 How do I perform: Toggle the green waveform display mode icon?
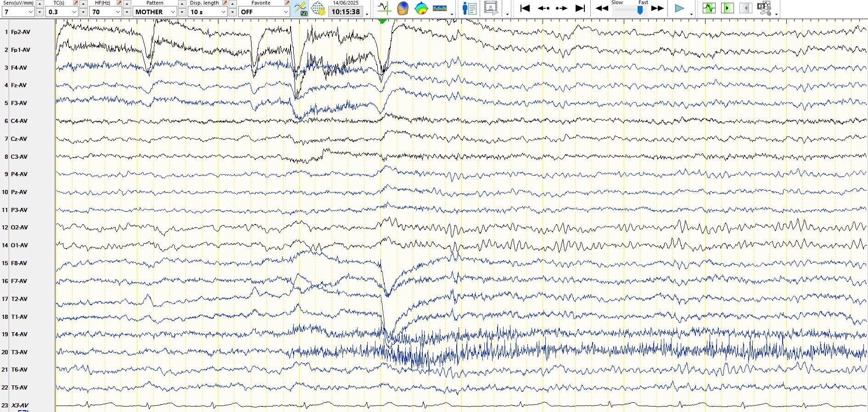tap(709, 8)
